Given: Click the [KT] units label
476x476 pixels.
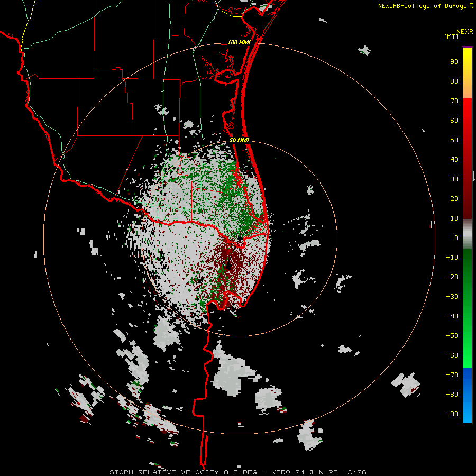Looking at the screenshot, I should pyautogui.click(x=452, y=36).
